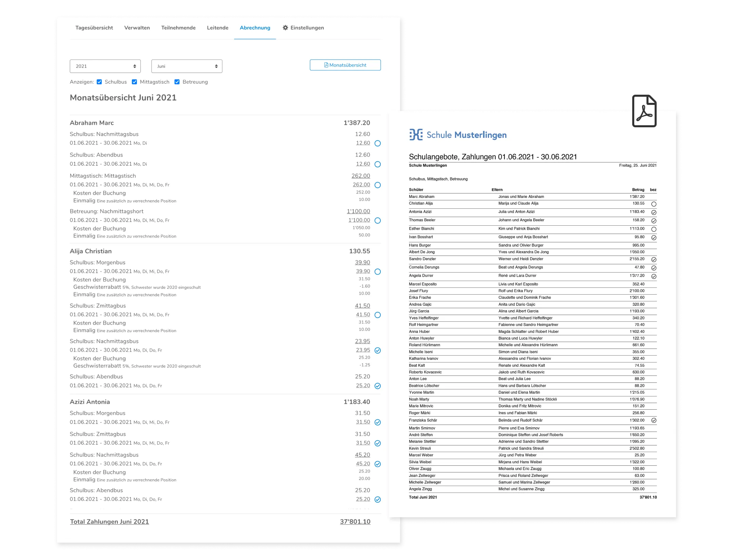Click Thomas Beeler paid checkmark in PDF

[654, 221]
